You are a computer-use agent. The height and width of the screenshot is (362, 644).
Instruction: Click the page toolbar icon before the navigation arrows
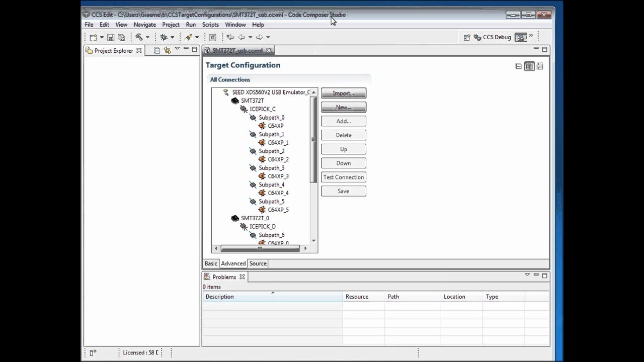pos(213,37)
